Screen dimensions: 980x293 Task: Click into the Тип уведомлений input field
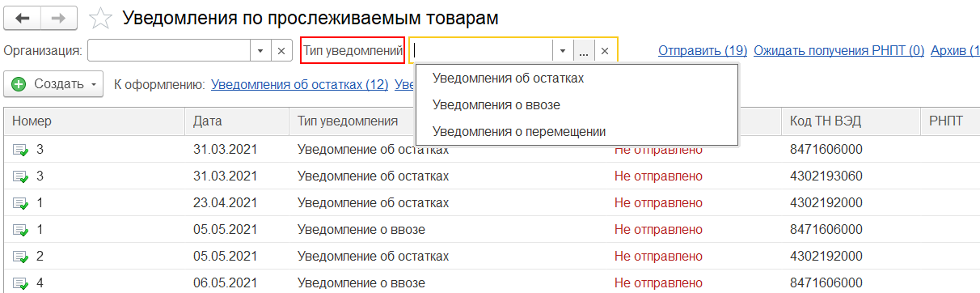(x=482, y=50)
